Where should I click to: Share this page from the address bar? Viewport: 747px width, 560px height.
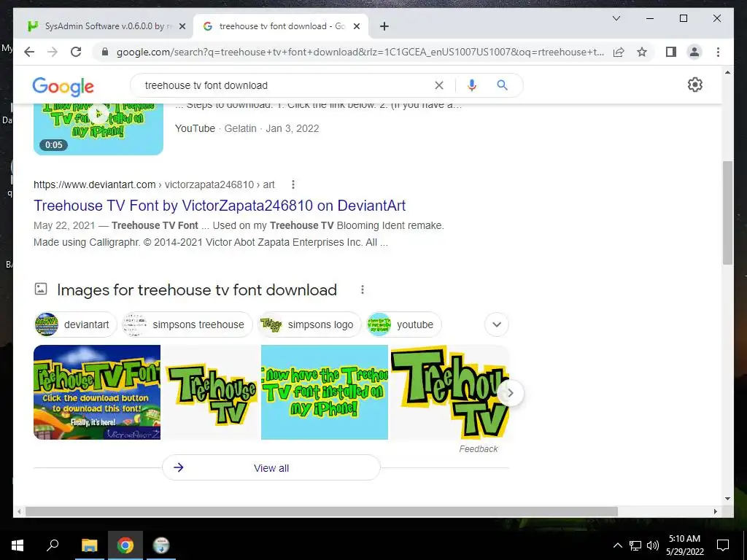point(619,52)
